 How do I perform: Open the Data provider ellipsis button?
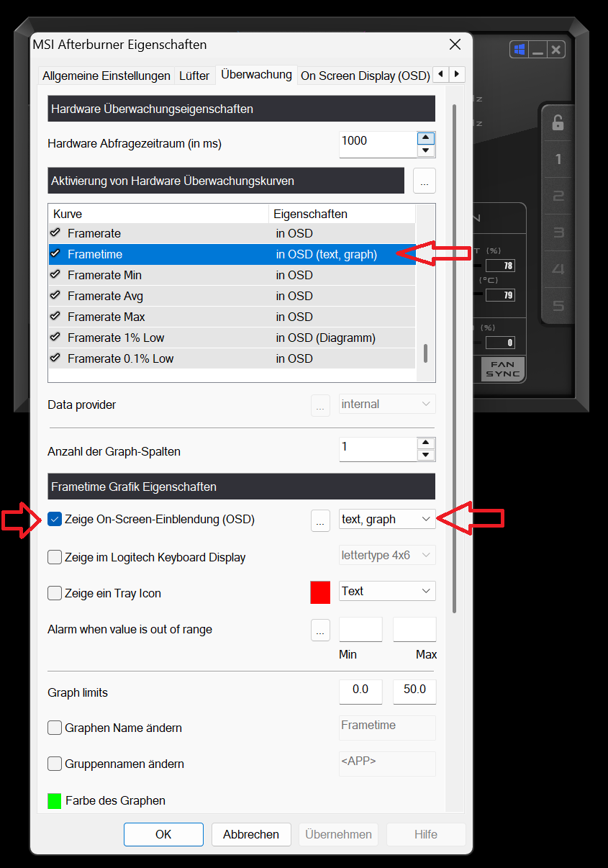pos(320,406)
